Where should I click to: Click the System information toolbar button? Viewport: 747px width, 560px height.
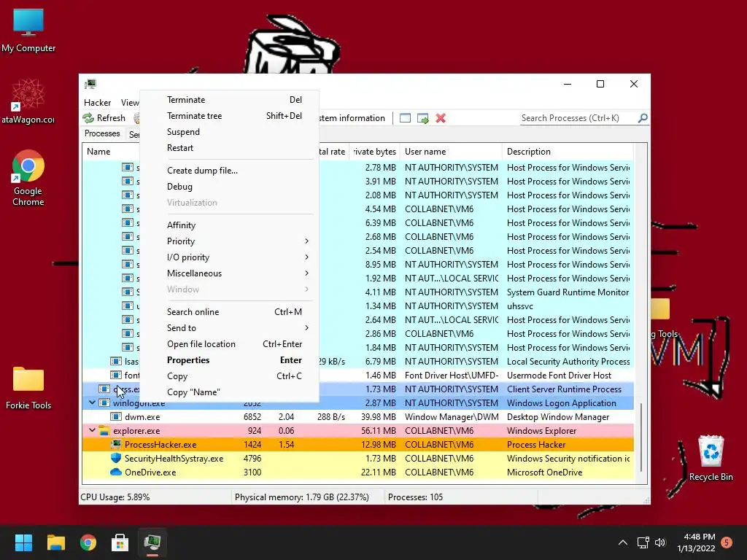coord(352,118)
